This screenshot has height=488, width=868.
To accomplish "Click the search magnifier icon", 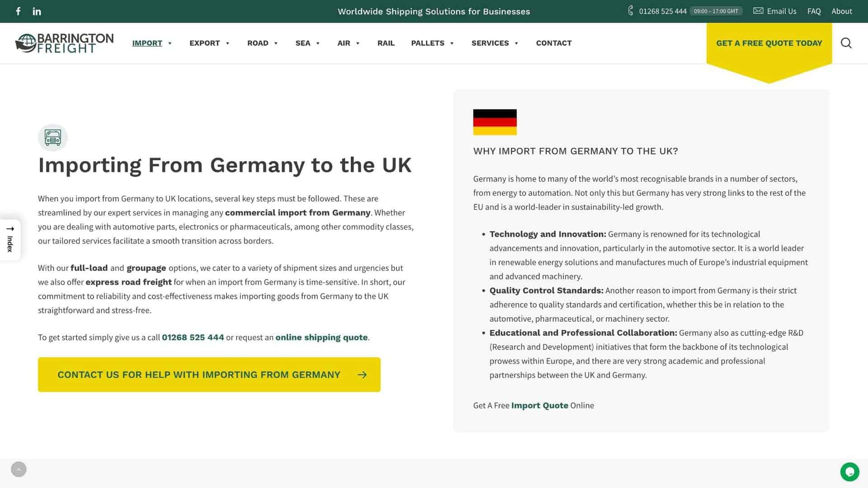I will point(846,43).
